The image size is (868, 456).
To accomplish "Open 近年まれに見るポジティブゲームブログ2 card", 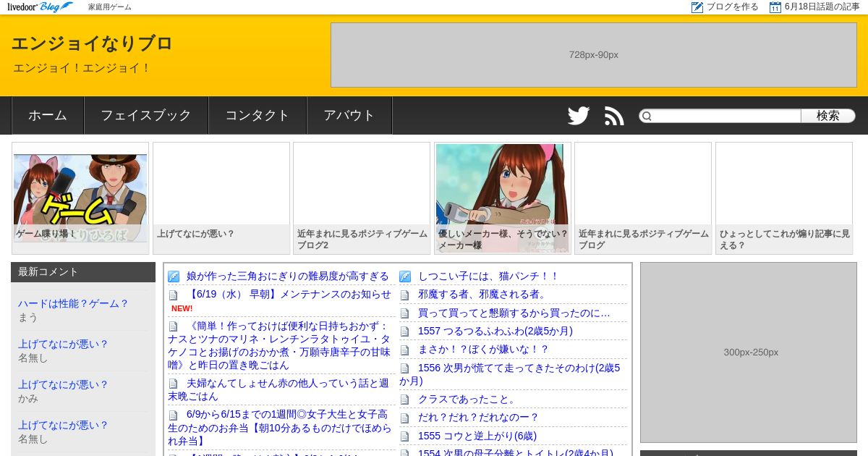I will point(362,198).
